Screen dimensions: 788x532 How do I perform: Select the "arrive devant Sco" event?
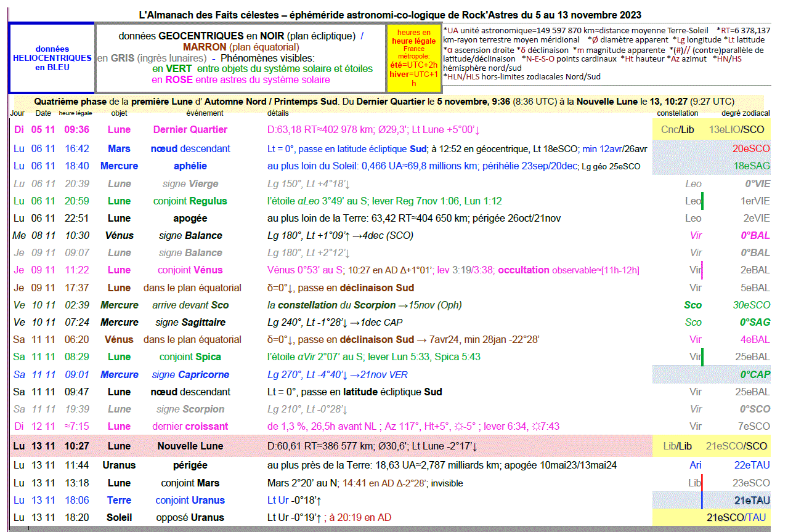click(x=190, y=305)
